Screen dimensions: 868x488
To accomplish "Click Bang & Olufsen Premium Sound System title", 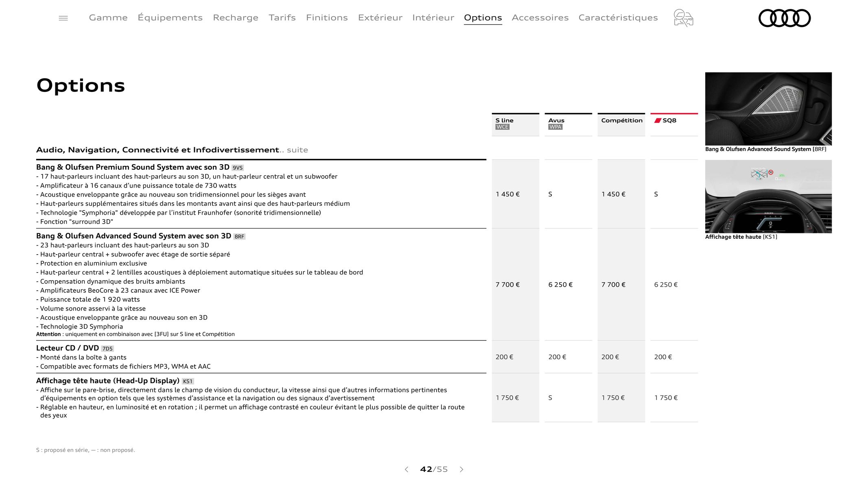I will pos(133,167).
